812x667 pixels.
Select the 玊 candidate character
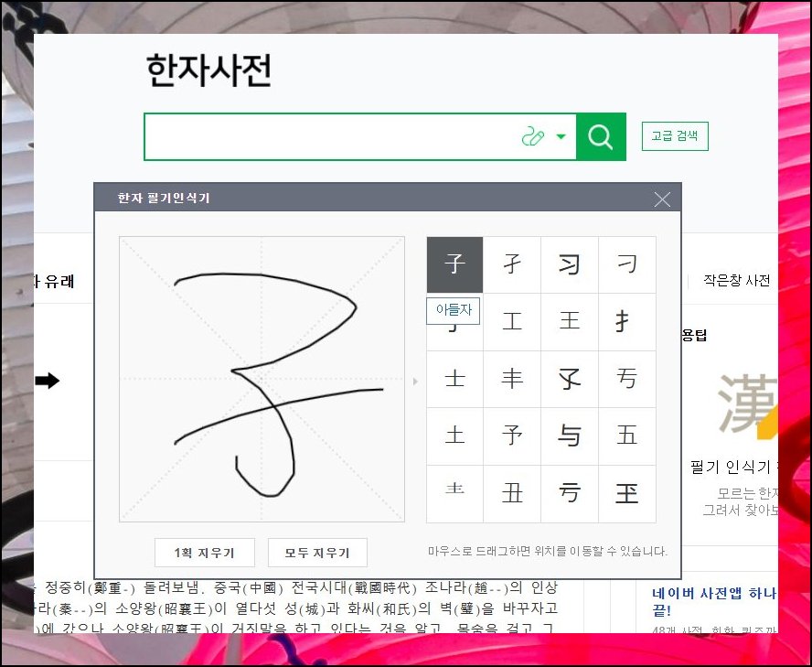627,493
